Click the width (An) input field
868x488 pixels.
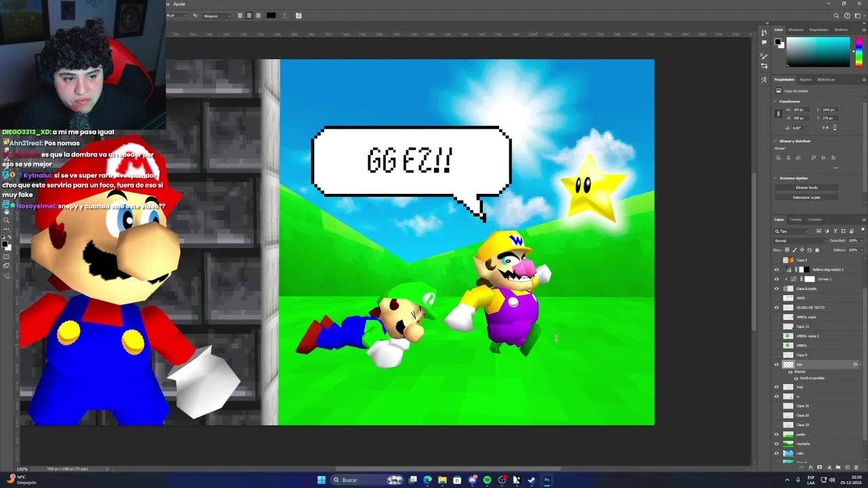(801, 110)
